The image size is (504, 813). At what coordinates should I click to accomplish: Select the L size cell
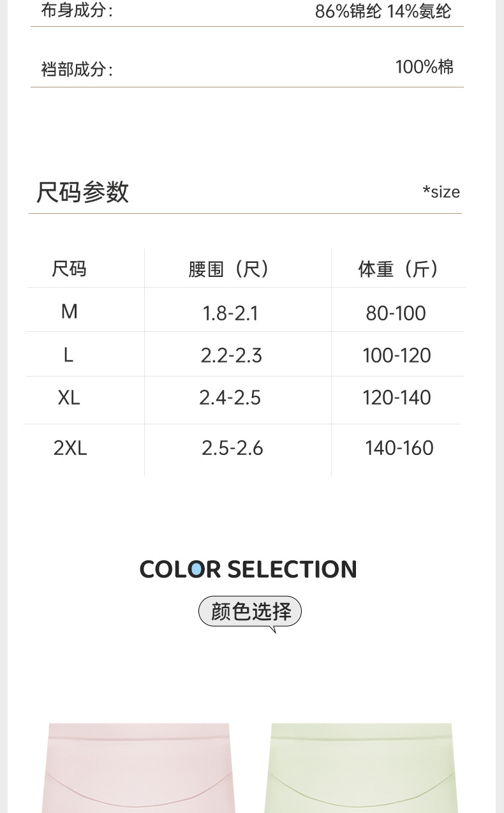click(69, 355)
